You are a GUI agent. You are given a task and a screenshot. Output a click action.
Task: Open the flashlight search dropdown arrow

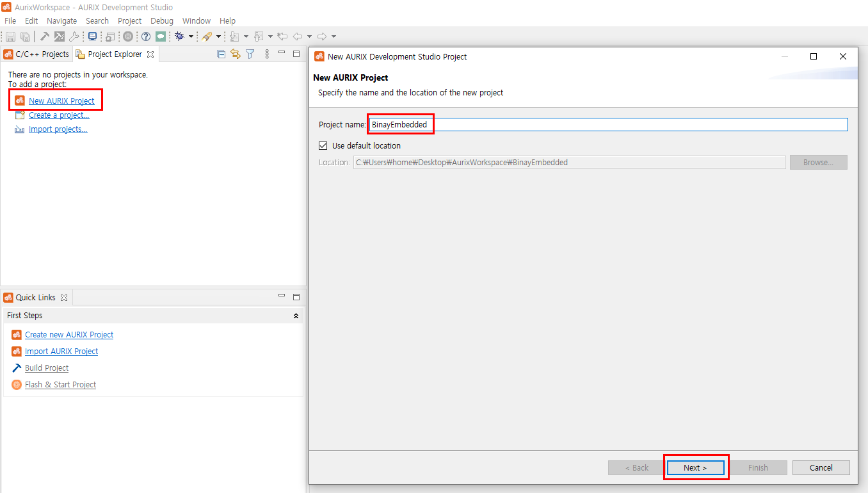pos(218,36)
